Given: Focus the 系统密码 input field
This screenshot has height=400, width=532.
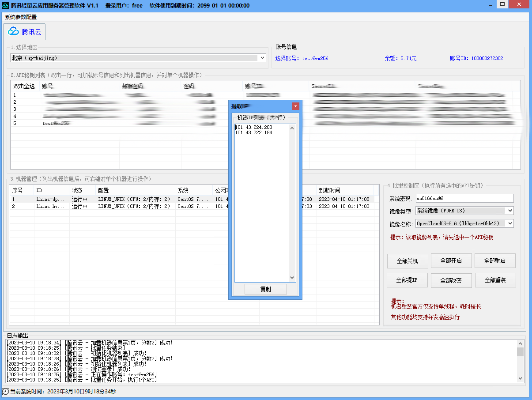Looking at the screenshot, I should tap(465, 198).
